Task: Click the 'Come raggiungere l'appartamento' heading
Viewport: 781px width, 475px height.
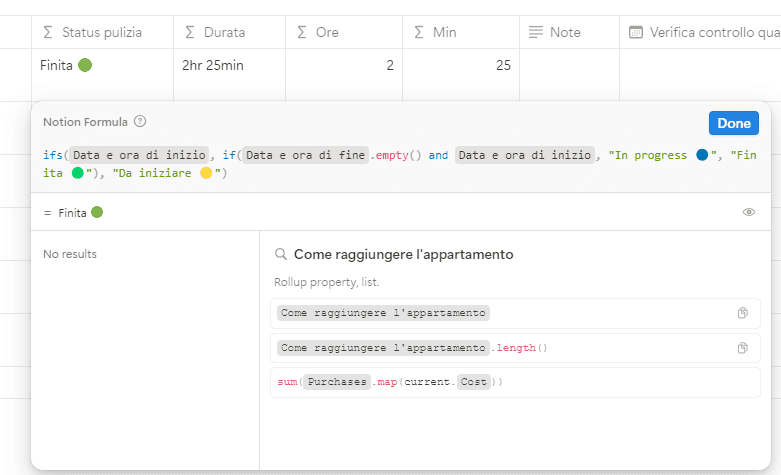Action: [403, 254]
